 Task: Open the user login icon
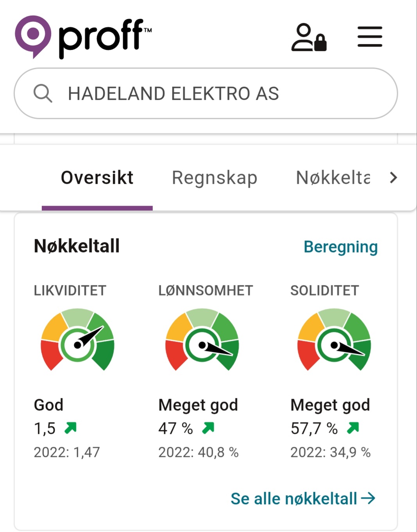click(308, 38)
